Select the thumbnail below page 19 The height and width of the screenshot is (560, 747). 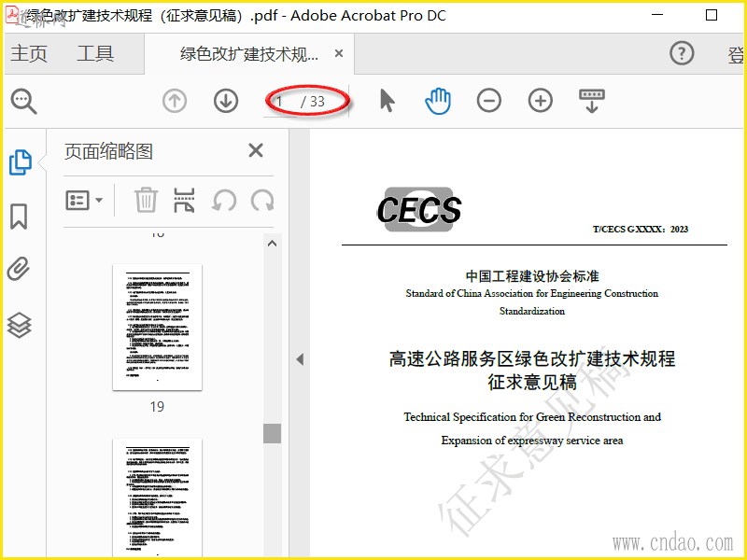pyautogui.click(x=157, y=498)
